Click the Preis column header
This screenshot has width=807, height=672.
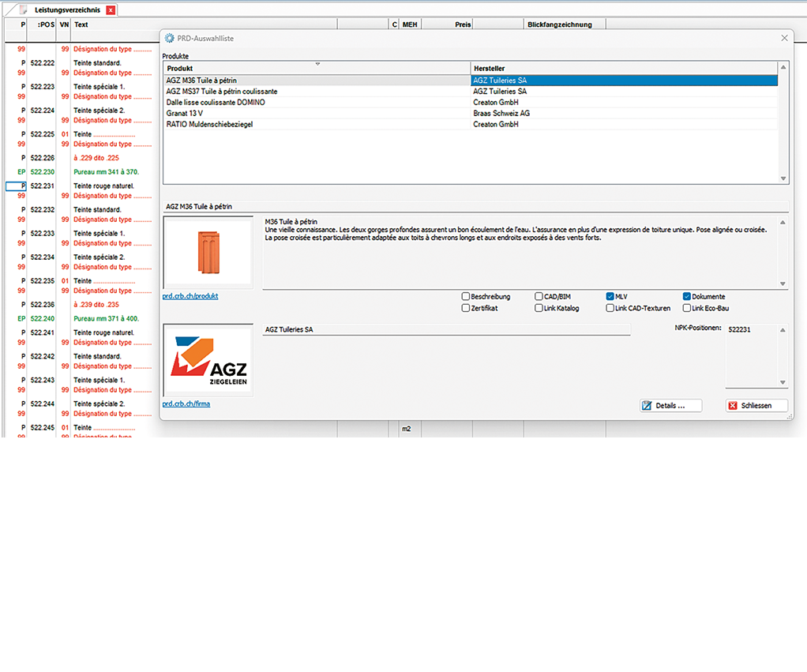[x=463, y=24]
